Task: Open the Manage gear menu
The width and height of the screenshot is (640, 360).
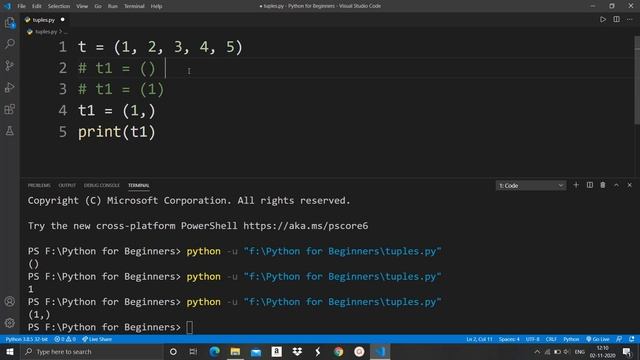Action: (10, 323)
